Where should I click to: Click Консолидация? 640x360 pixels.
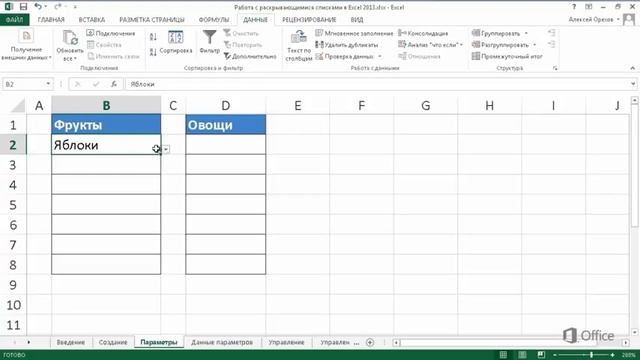pos(423,33)
